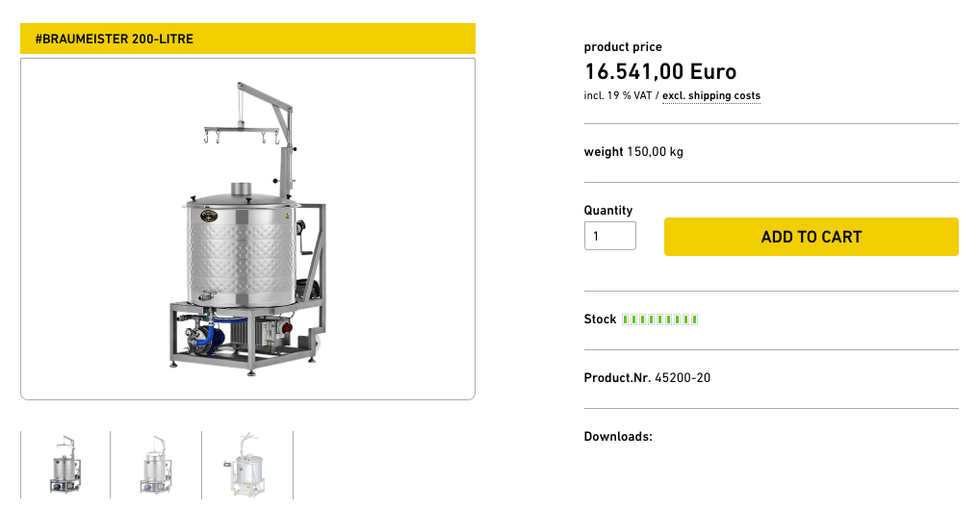Open the excl. shipping costs link

710,96
